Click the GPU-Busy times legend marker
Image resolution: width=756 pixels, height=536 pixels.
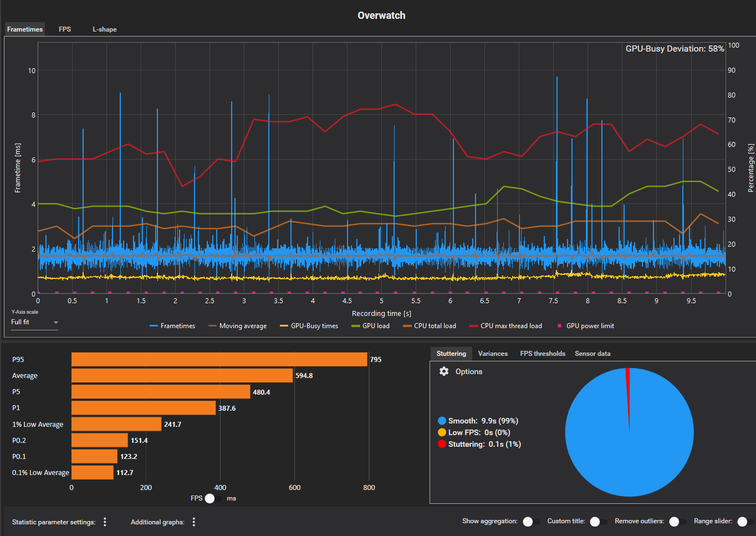(x=284, y=326)
